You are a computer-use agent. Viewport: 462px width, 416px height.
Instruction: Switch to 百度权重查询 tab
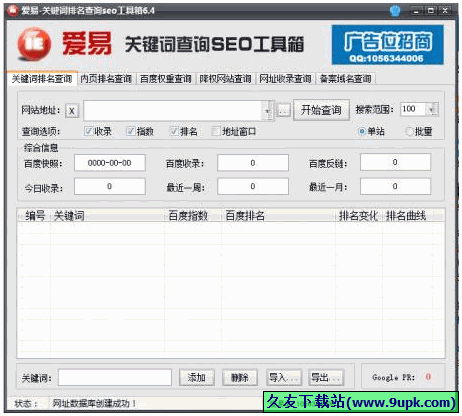click(166, 79)
